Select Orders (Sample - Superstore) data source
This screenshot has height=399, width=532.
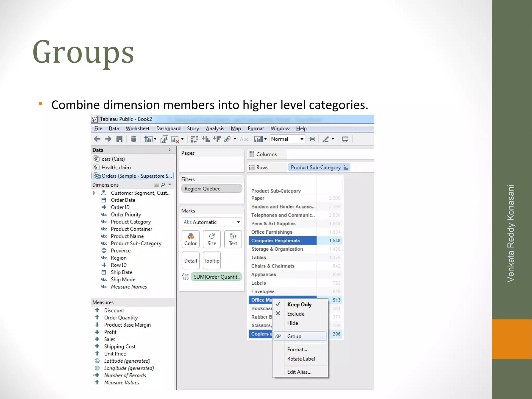coord(132,176)
